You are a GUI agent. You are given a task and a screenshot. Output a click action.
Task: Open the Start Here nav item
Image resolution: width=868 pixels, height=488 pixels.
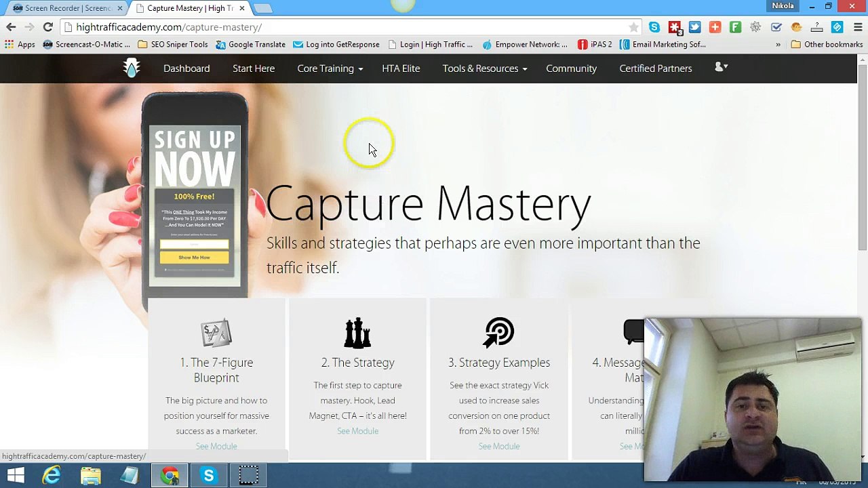[x=254, y=68]
